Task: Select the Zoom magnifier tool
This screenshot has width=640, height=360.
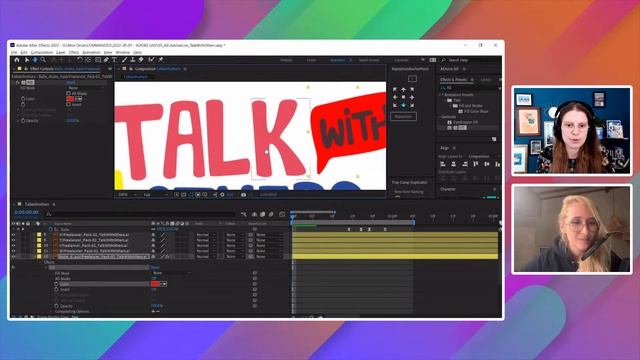Action: point(43,60)
